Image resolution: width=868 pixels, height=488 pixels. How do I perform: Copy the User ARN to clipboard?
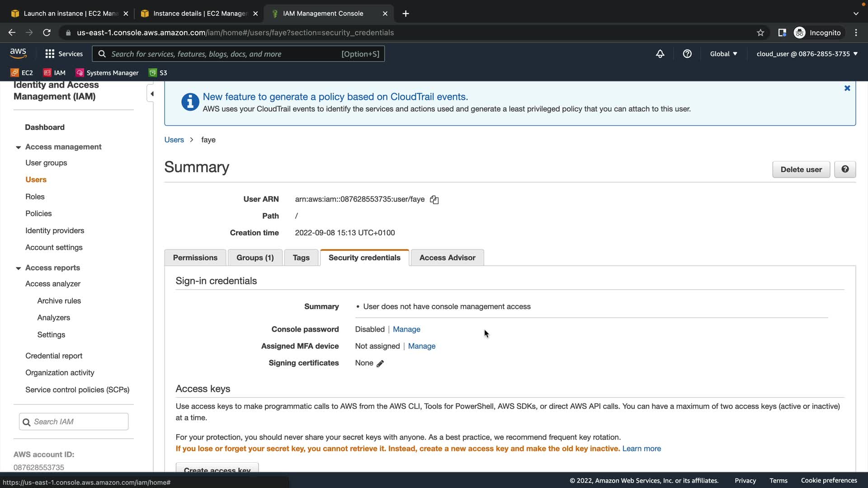(434, 199)
